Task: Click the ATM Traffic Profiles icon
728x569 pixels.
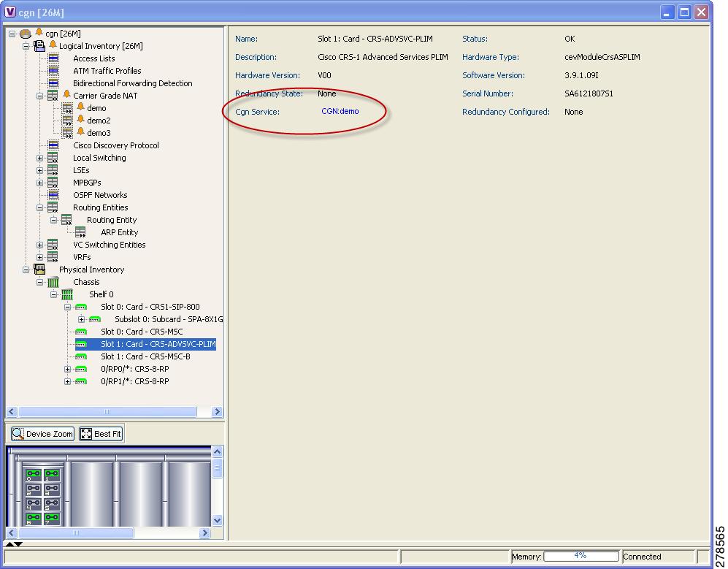Action: click(x=53, y=71)
